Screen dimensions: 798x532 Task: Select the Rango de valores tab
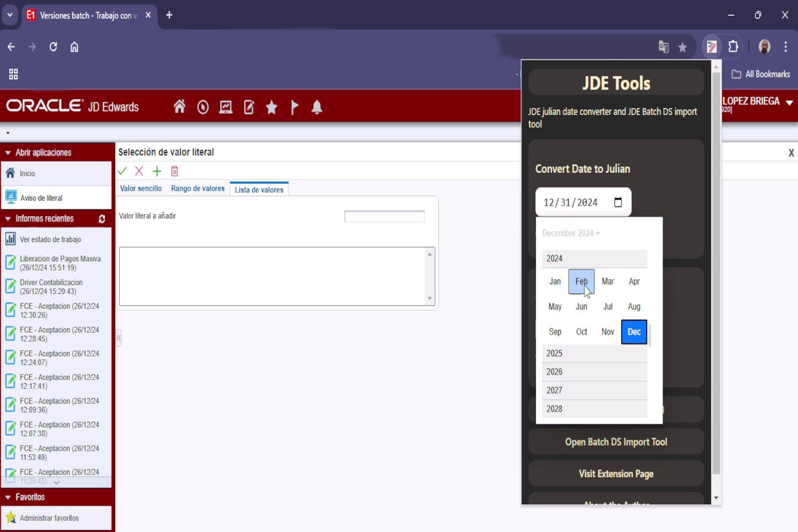198,188
